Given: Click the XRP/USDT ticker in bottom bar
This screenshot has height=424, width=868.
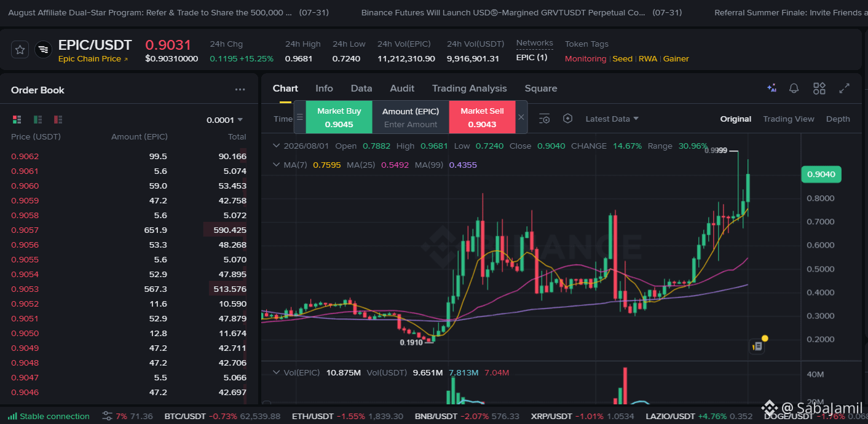Looking at the screenshot, I should pos(582,416).
